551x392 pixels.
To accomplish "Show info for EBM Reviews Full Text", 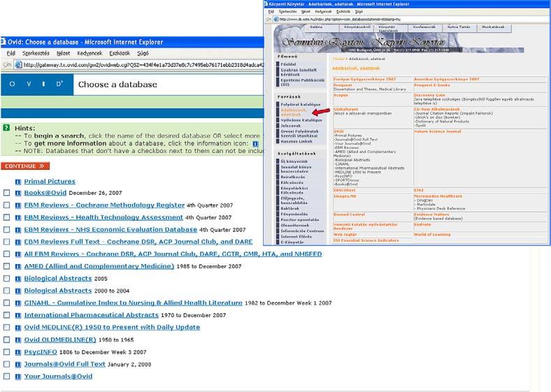I will [18, 242].
